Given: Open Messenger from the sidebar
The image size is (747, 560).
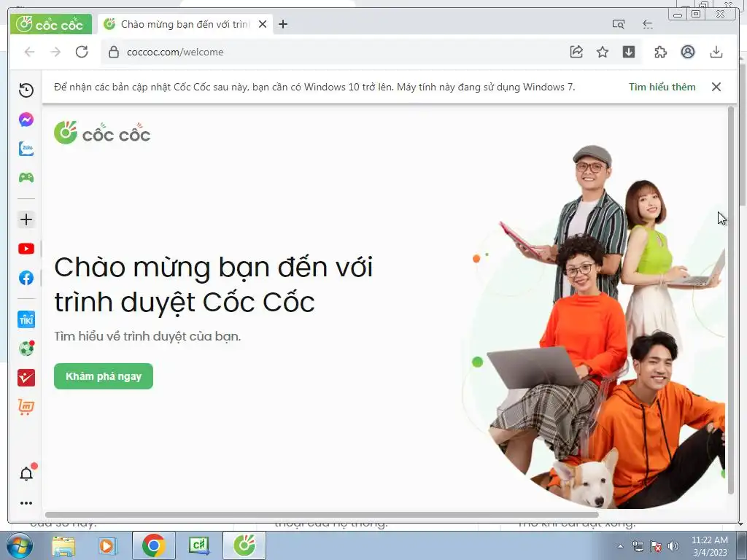Looking at the screenshot, I should coord(26,120).
